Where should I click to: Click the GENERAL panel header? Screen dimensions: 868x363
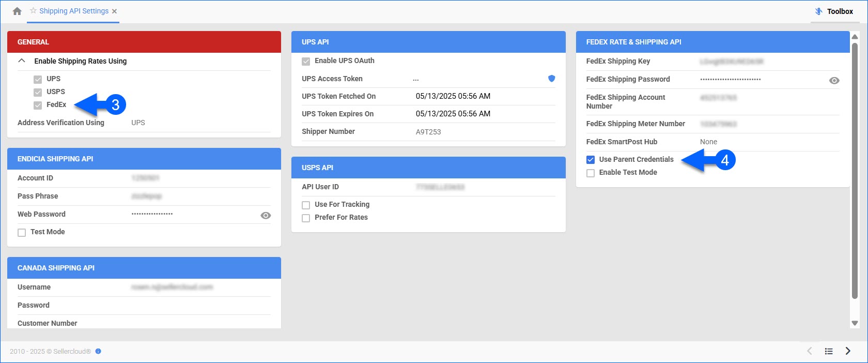144,42
